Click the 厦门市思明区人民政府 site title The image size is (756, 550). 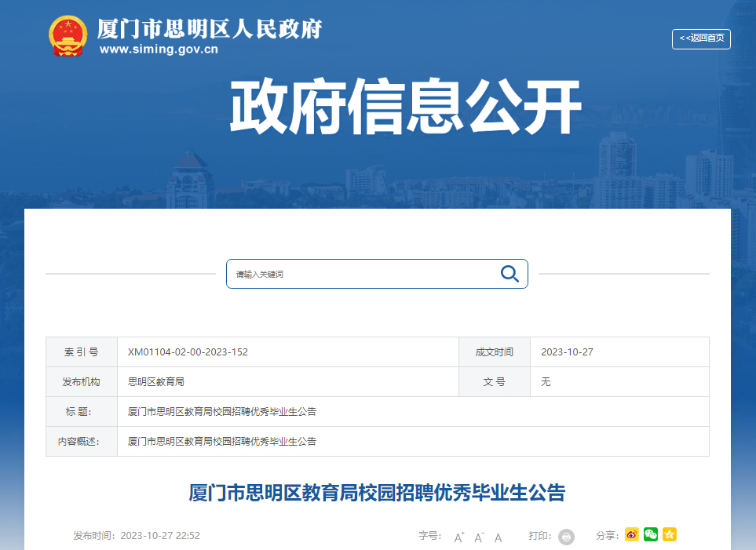click(209, 28)
